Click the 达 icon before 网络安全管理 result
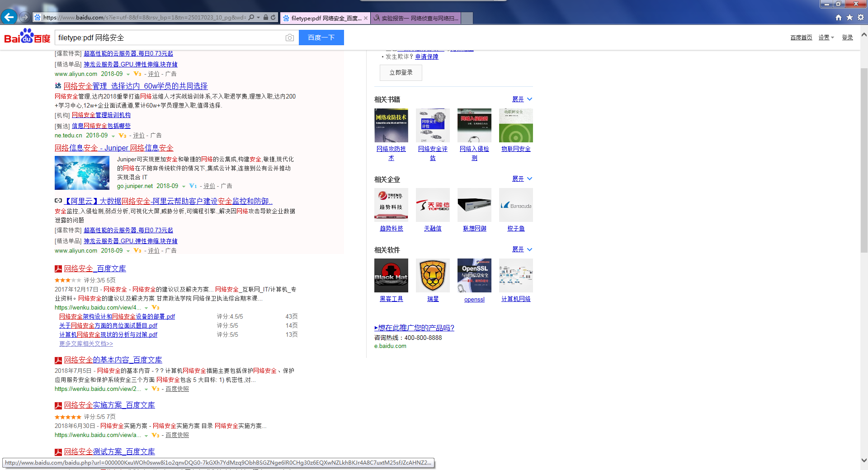Image resolution: width=868 pixels, height=470 pixels. coord(58,86)
